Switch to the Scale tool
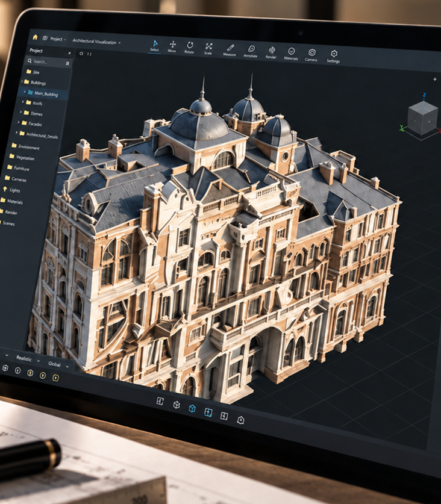 pyautogui.click(x=208, y=49)
